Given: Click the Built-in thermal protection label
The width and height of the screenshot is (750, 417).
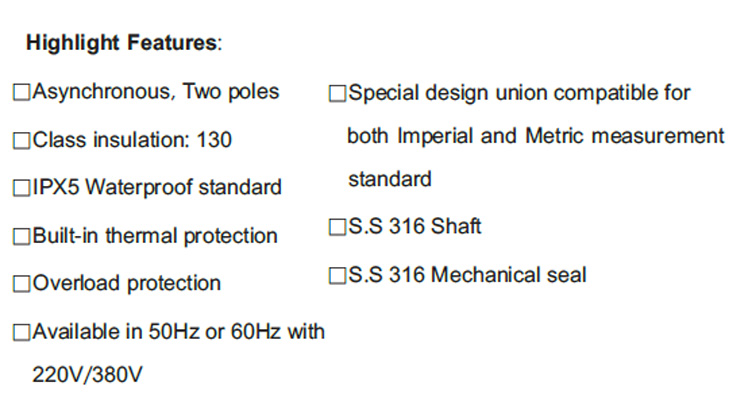Looking at the screenshot, I should (x=155, y=236).
